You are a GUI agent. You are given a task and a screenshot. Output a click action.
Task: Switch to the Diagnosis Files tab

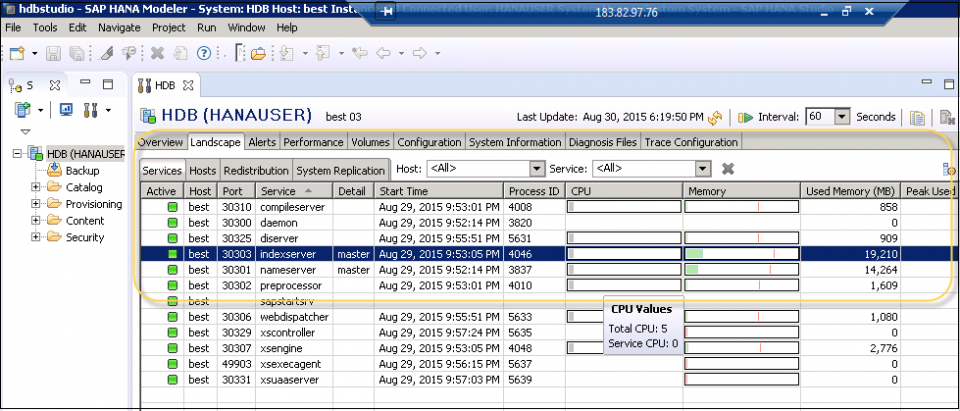(x=603, y=142)
